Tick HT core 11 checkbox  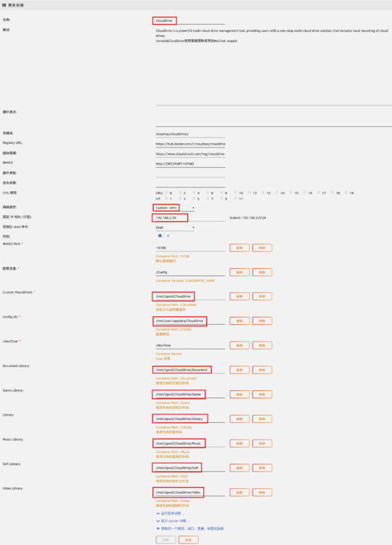pyautogui.click(x=235, y=198)
